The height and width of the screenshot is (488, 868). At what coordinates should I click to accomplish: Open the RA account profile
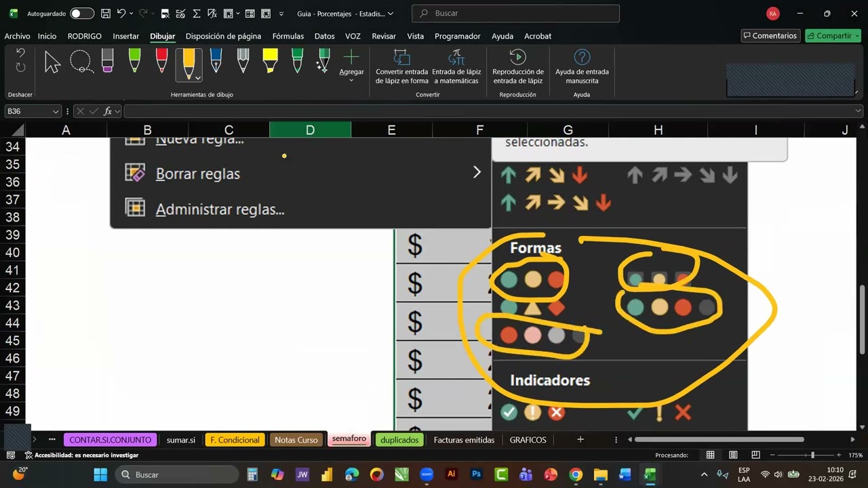tap(772, 14)
